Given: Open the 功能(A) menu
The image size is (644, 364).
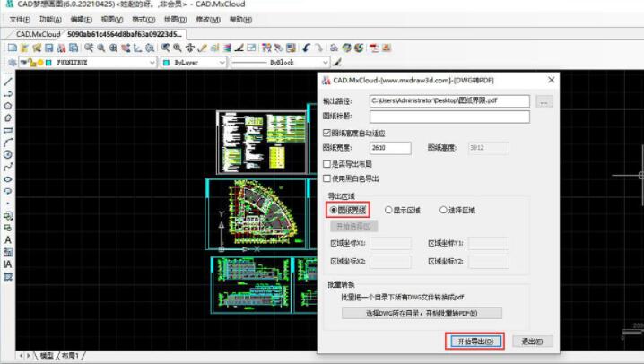Looking at the screenshot, I should click(50, 20).
